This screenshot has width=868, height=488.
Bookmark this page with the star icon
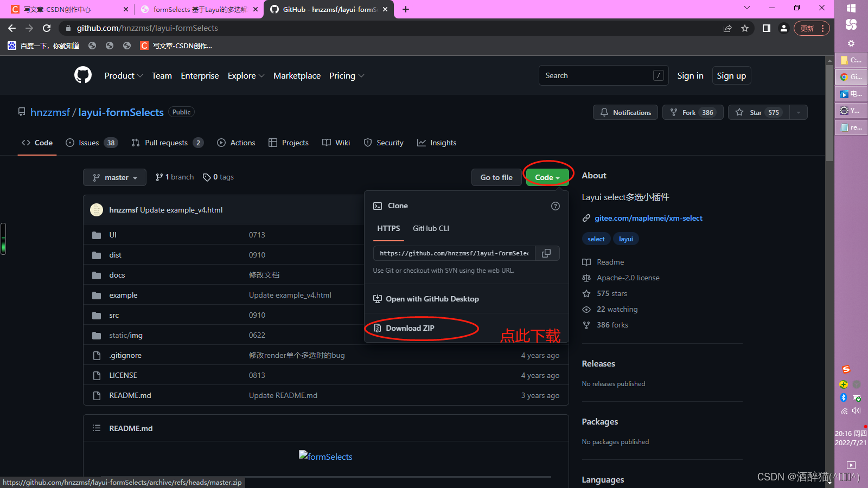[x=745, y=28]
